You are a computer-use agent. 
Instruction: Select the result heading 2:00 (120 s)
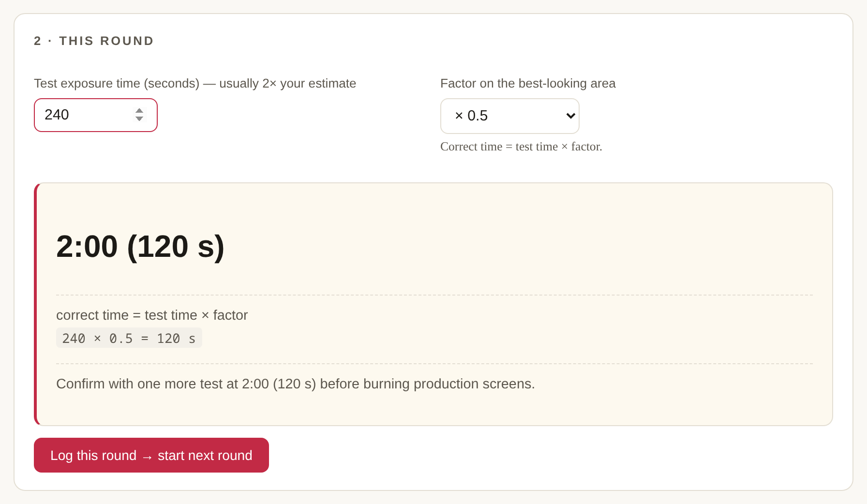point(140,246)
